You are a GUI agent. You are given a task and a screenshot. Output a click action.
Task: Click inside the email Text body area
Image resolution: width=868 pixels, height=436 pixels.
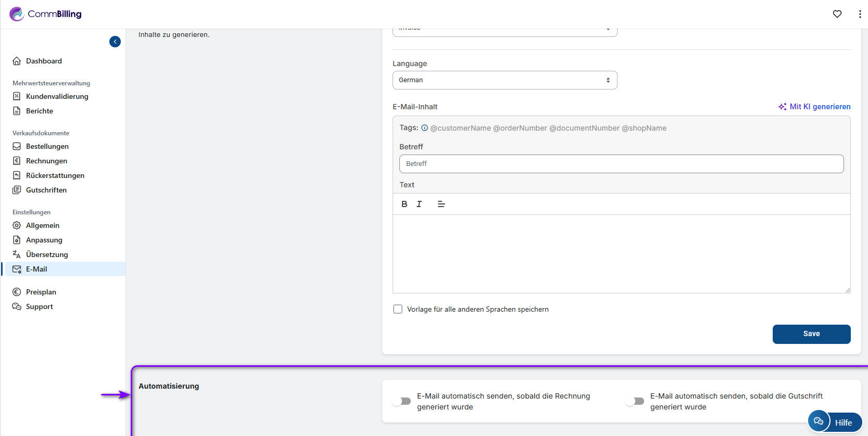point(621,253)
